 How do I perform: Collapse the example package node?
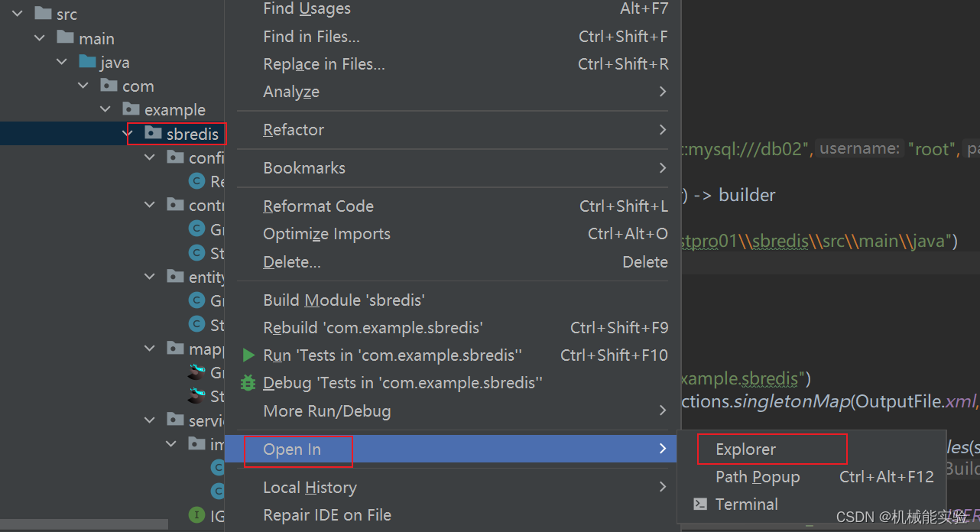pyautogui.click(x=105, y=109)
